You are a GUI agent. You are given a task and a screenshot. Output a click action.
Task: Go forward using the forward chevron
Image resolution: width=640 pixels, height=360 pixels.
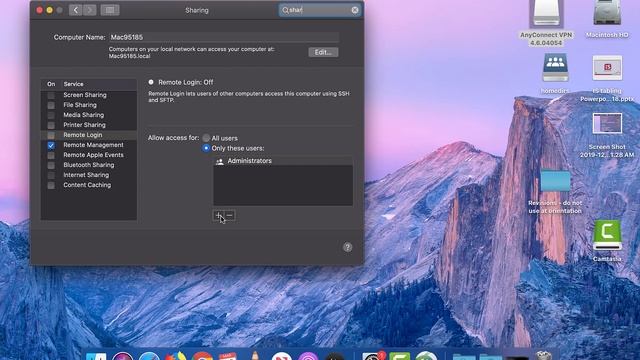pyautogui.click(x=90, y=10)
